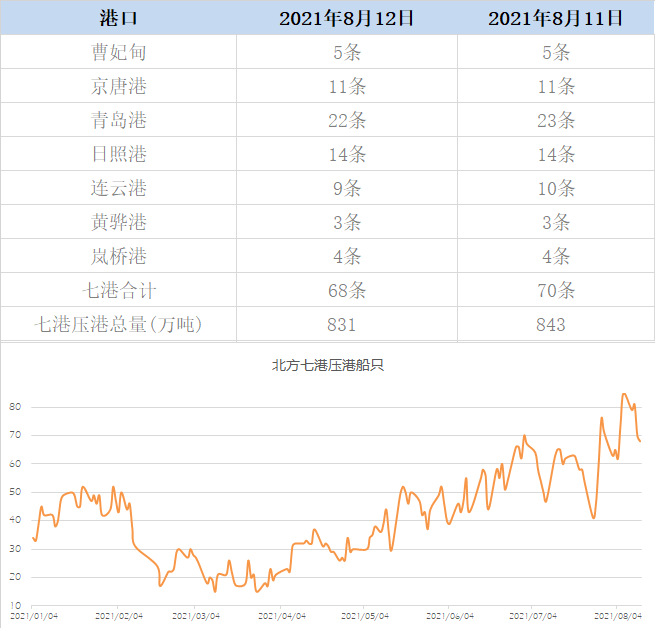Click the 2021/02/04 x-axis label

coord(119,616)
